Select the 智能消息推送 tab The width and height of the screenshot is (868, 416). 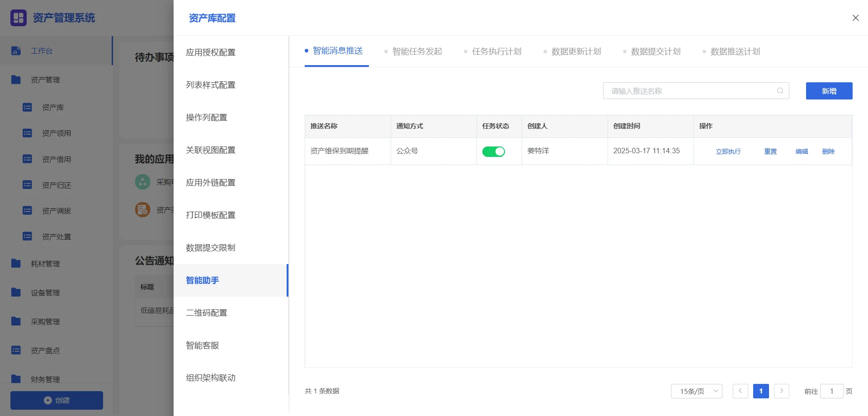point(337,51)
